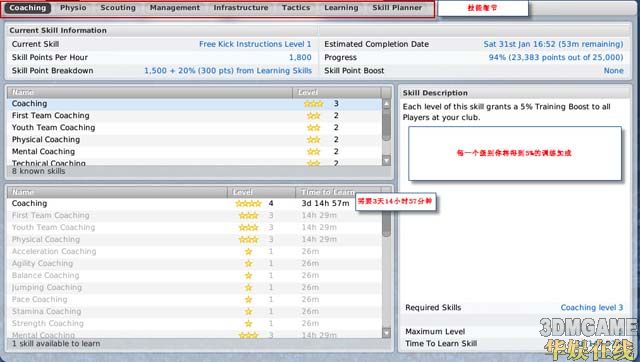Click the two-star icon of known Mental Coaching
Screen dimensions: 640x362
pos(313,151)
